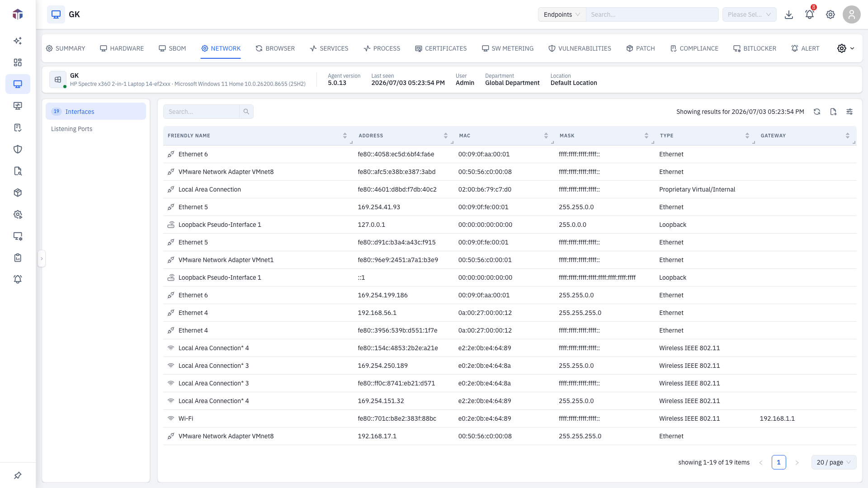Open the Compliance tab

point(694,48)
